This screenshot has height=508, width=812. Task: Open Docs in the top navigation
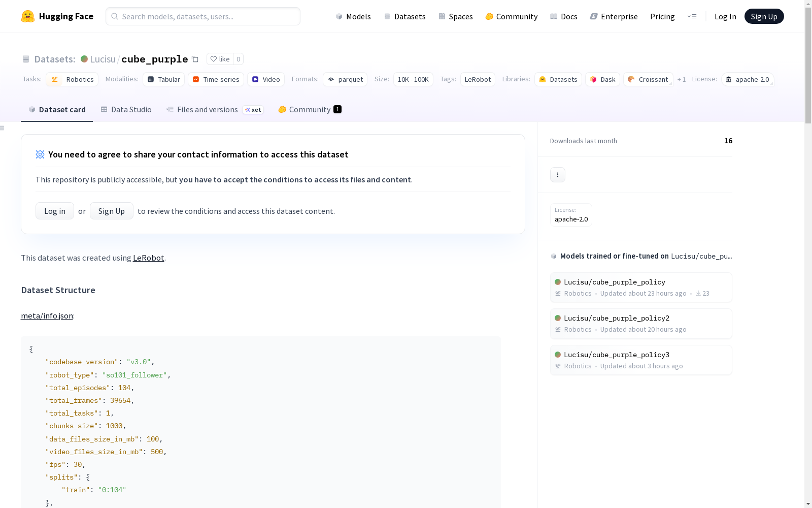pos(564,16)
